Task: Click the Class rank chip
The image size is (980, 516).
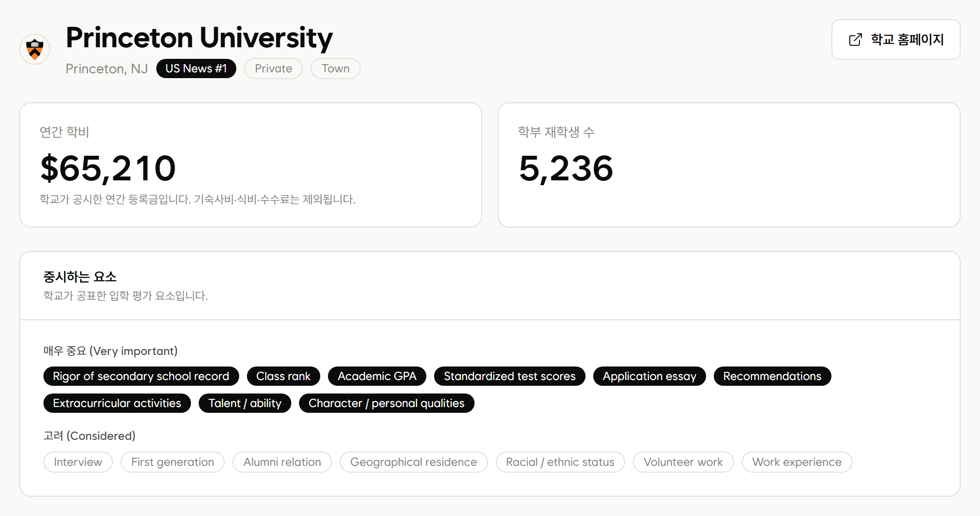Action: [x=283, y=376]
